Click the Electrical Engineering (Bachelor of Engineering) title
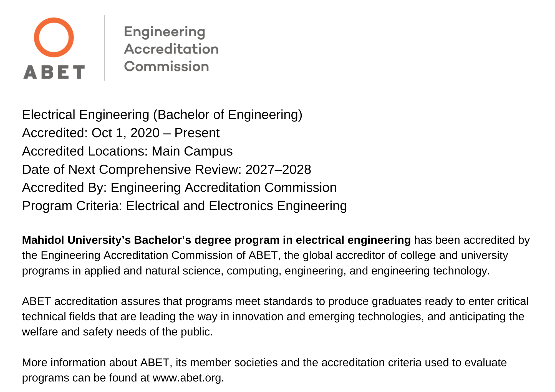The width and height of the screenshot is (555, 392). (x=162, y=115)
